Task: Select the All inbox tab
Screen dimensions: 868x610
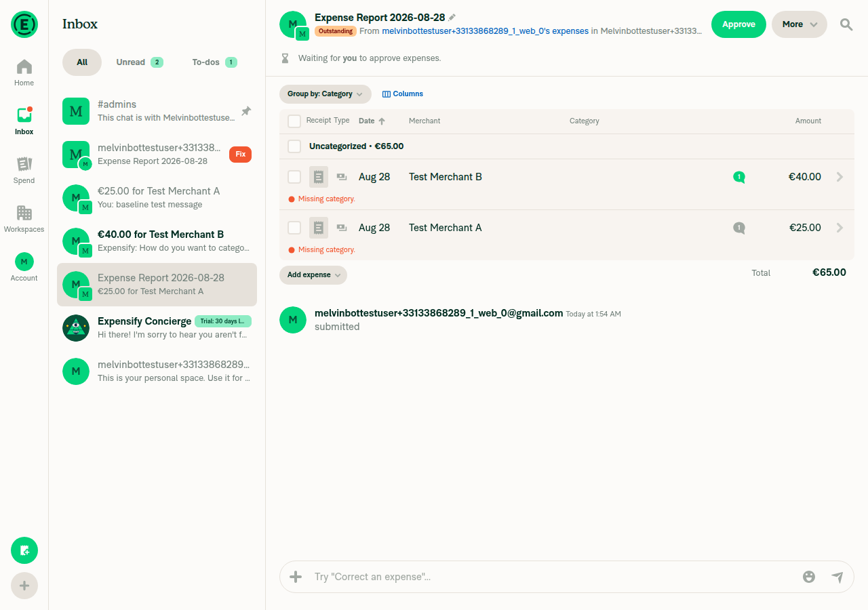Action: point(82,62)
